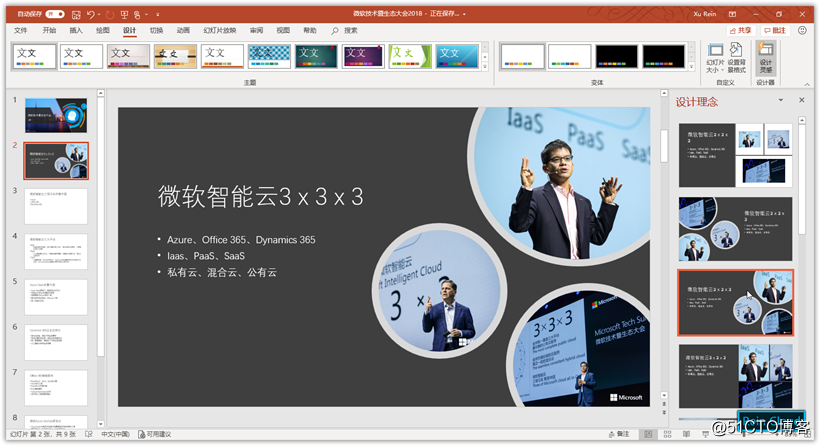Screen dimensions: 820x446
Task: Switch to the 开始 ribbon tab
Action: pos(49,30)
